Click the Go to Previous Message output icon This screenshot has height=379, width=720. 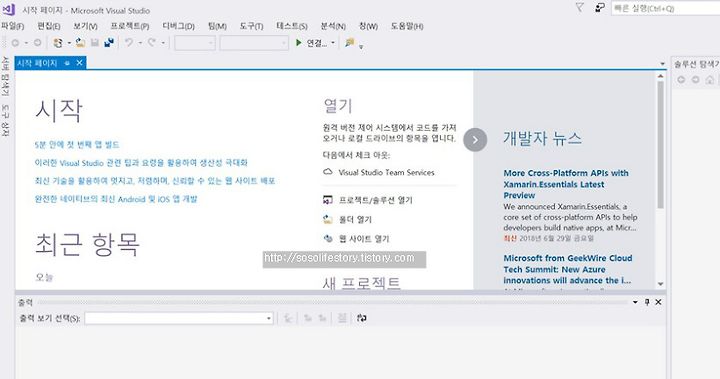point(308,318)
